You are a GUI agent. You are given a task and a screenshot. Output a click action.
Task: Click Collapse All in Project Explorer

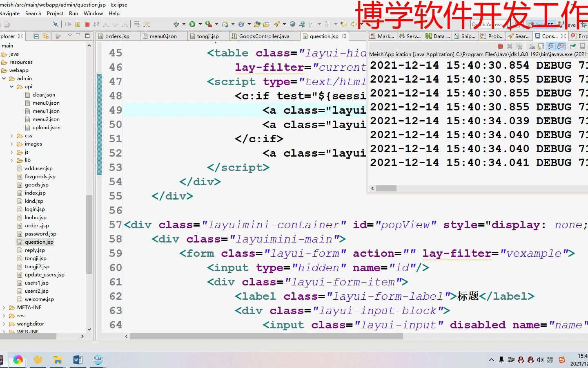click(36, 36)
